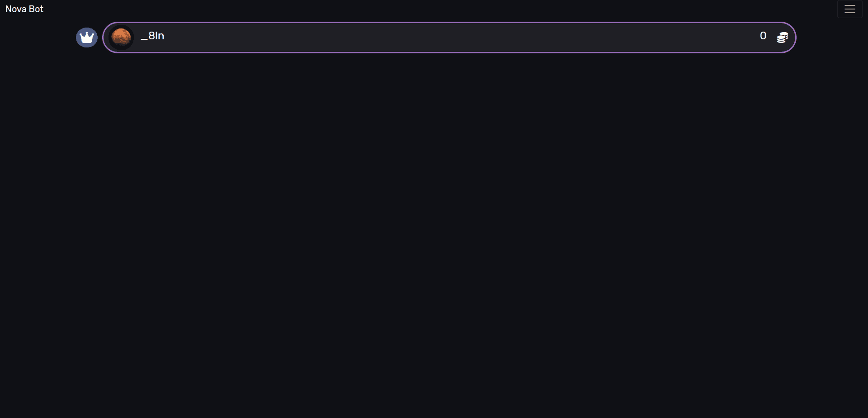
Task: Open the hamburger navigation menu
Action: click(849, 9)
